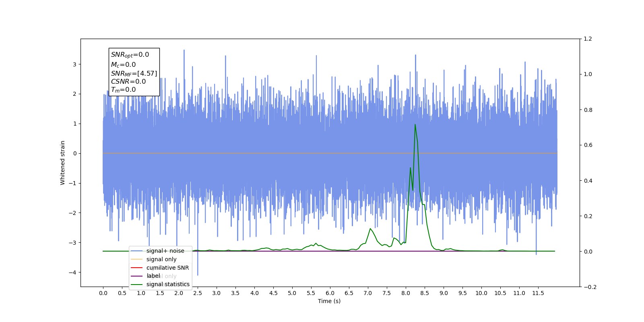
Task: Click the x-axis tick label 11.5
Action: [538, 293]
